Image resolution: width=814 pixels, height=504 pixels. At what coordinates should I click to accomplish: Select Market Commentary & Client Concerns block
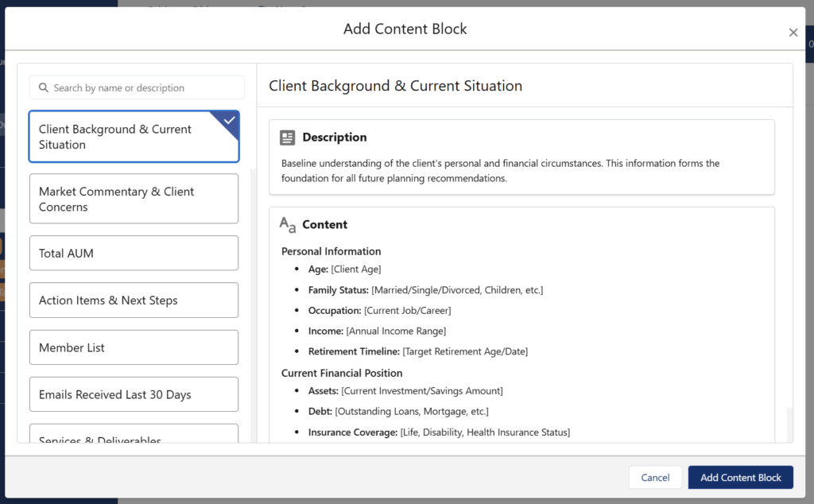[x=134, y=199]
